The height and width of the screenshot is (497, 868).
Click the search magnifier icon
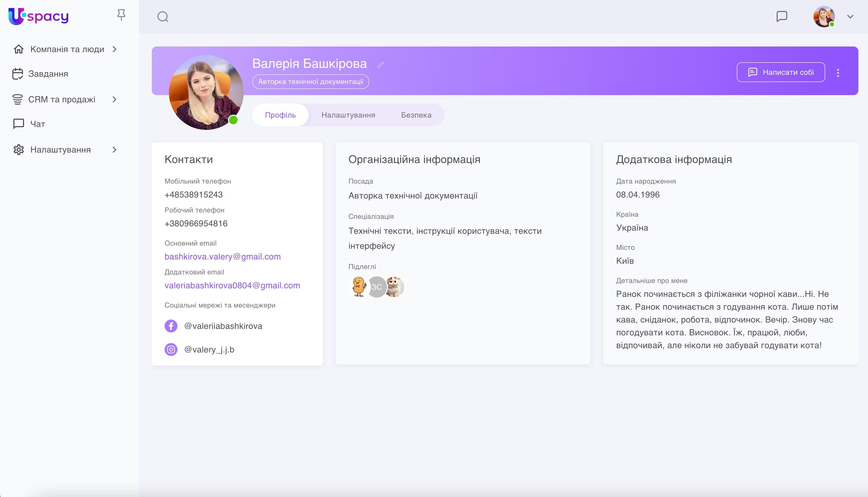pyautogui.click(x=162, y=16)
